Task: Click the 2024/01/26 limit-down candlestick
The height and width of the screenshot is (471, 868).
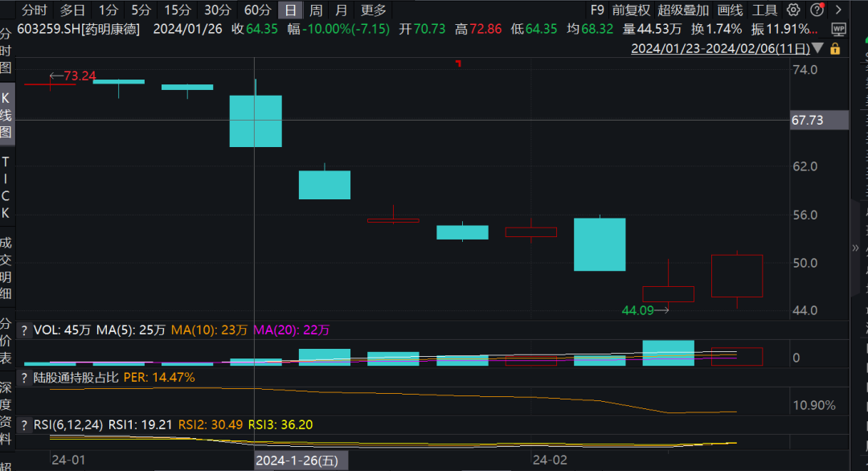Action: click(256, 121)
